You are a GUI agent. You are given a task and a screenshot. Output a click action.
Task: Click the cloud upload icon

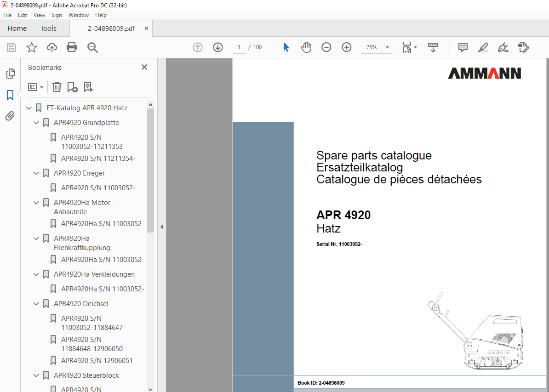52,47
